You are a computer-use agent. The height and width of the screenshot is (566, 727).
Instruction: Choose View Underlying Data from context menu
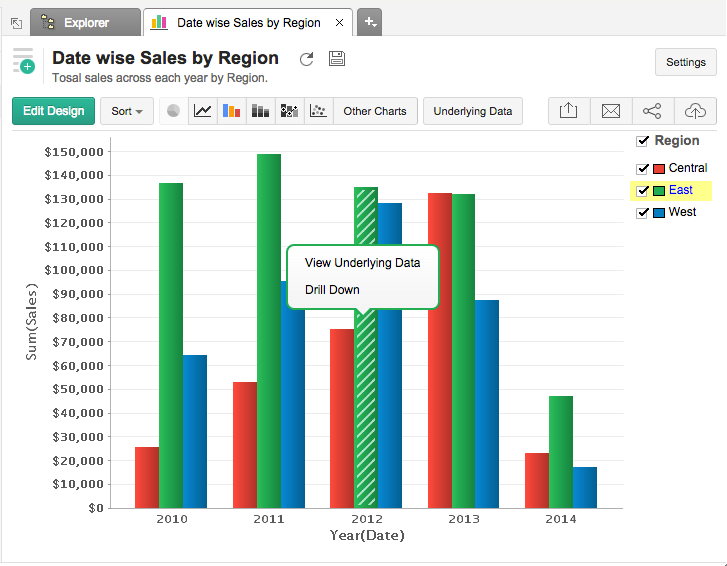pos(362,263)
